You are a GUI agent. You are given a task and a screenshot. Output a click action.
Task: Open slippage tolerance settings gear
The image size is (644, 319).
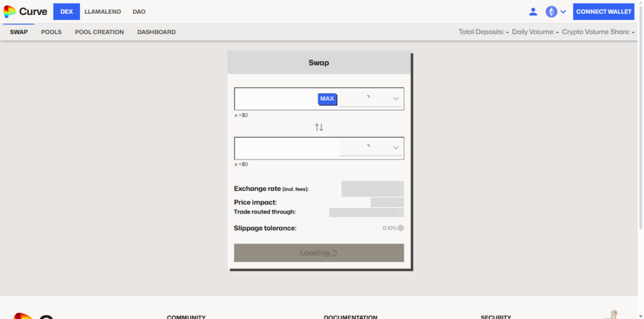pyautogui.click(x=401, y=228)
